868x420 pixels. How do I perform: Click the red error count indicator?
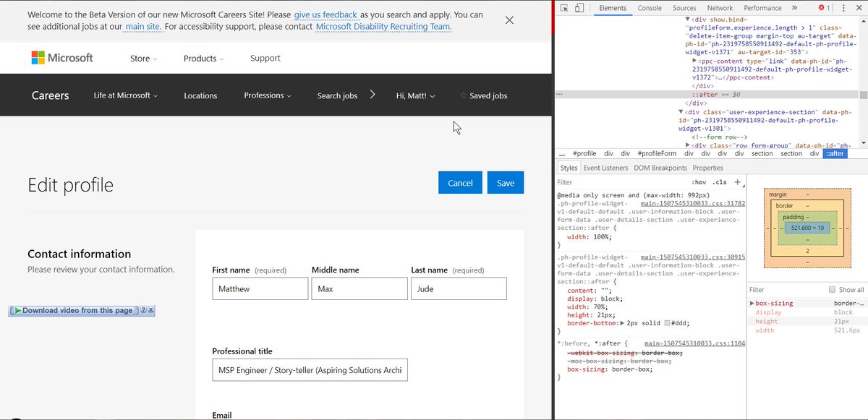pyautogui.click(x=825, y=8)
